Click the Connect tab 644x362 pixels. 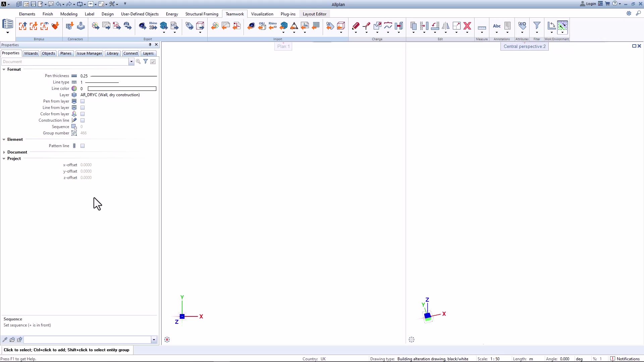130,53
